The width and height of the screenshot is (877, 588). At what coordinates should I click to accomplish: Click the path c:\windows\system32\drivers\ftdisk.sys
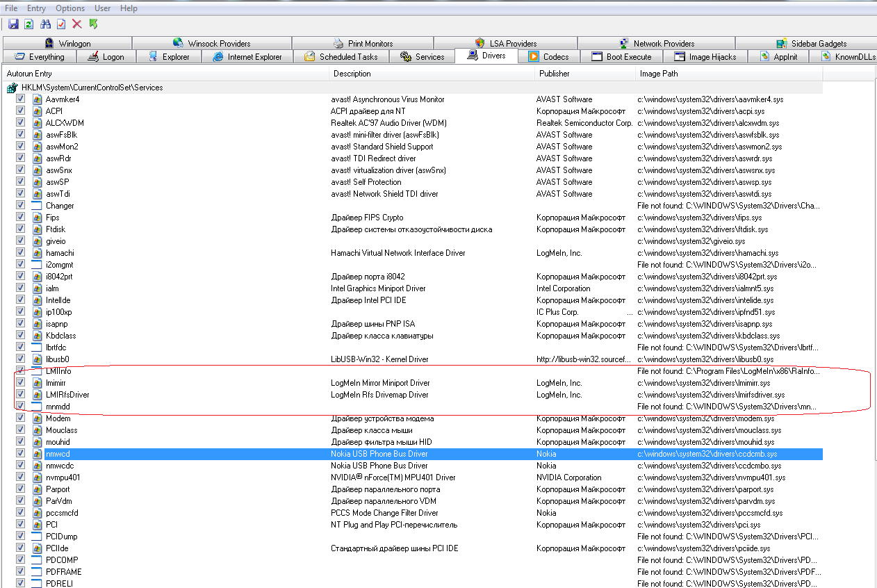pos(703,229)
